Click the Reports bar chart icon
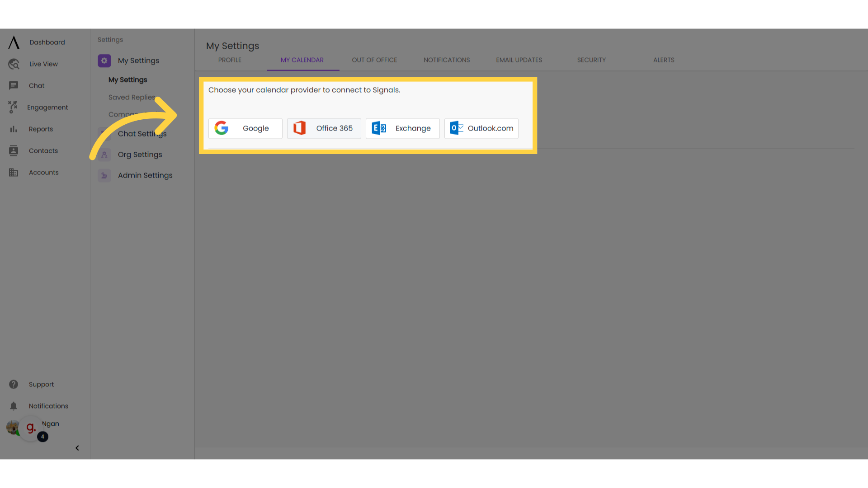868x488 pixels. tap(14, 129)
